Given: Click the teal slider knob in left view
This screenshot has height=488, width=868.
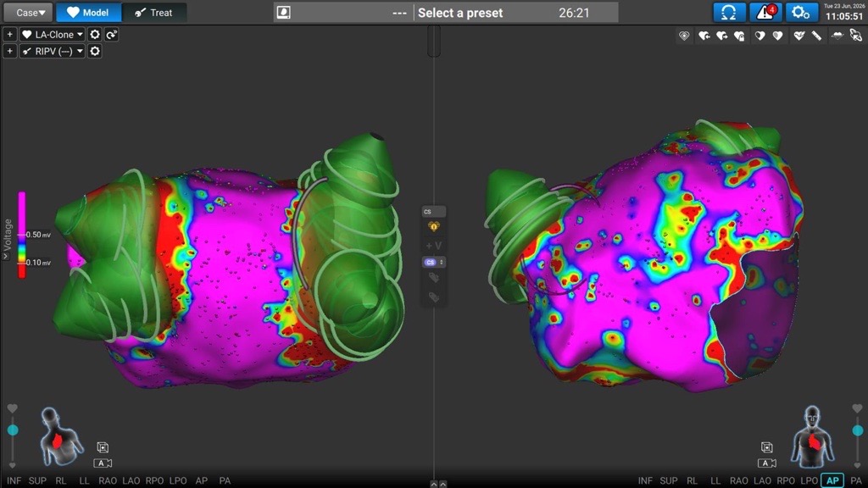Looking at the screenshot, I should point(12,430).
